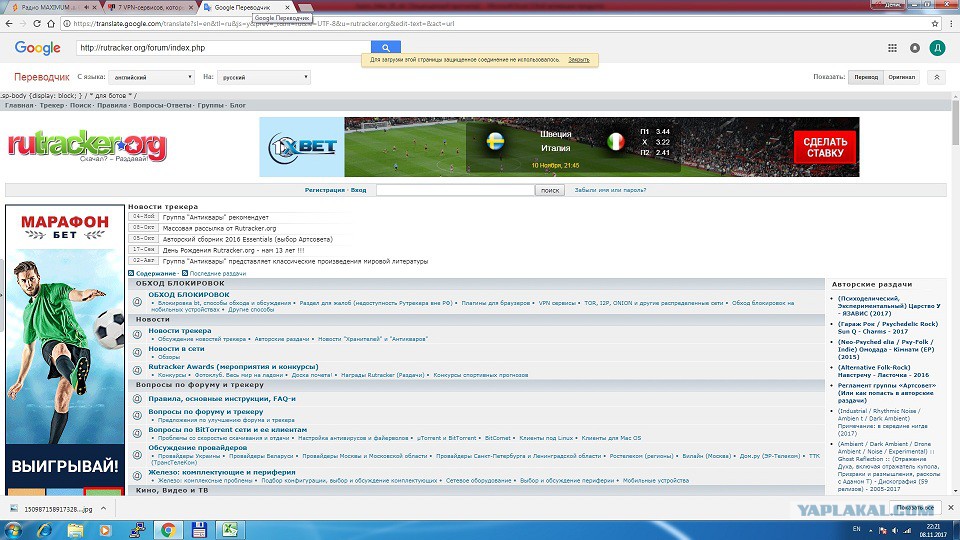Click the page vertical scrollbar thumb
Viewport: 960px width, 540px height.
tap(956, 122)
